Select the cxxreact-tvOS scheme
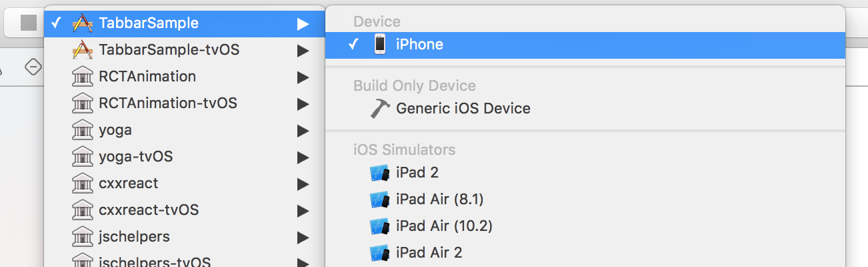 (185, 210)
